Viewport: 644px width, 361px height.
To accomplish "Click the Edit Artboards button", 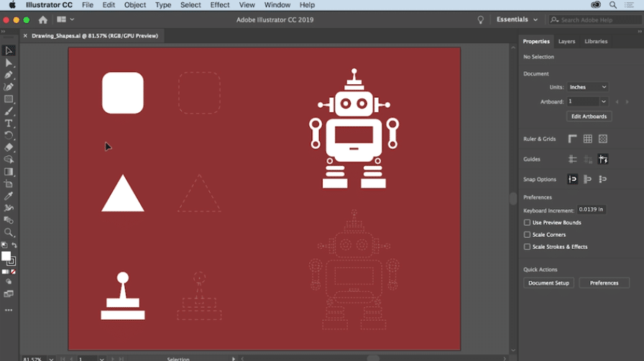I will coord(589,116).
